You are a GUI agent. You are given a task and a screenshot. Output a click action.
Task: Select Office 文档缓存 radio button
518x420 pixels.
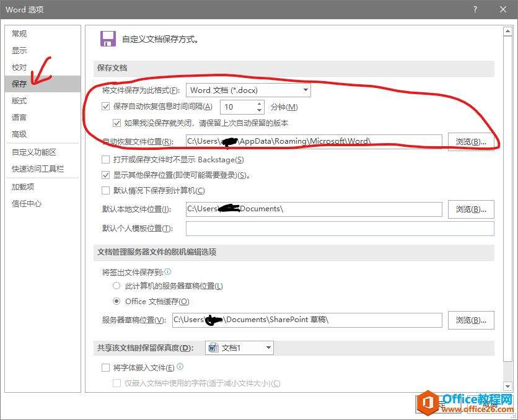point(116,301)
